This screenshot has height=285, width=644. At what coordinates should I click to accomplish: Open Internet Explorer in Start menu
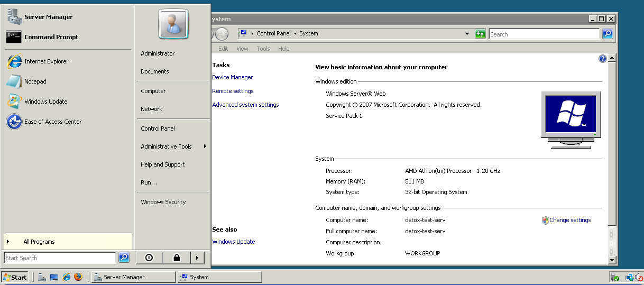68,61
